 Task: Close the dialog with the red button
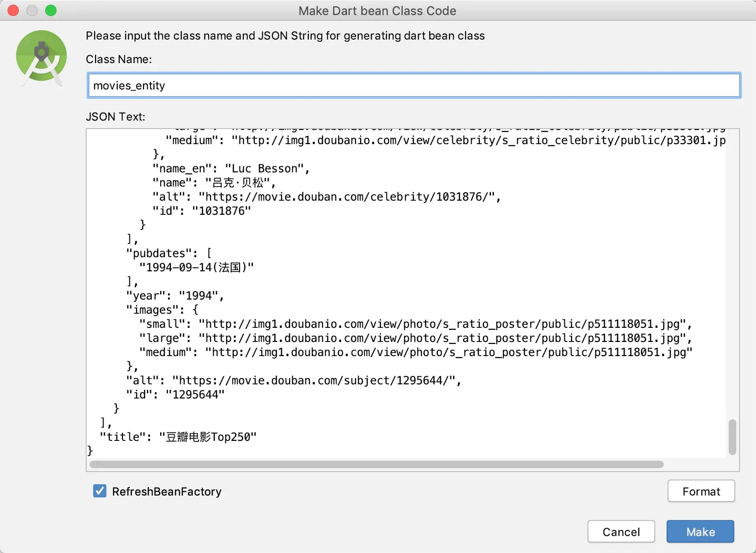(13, 10)
